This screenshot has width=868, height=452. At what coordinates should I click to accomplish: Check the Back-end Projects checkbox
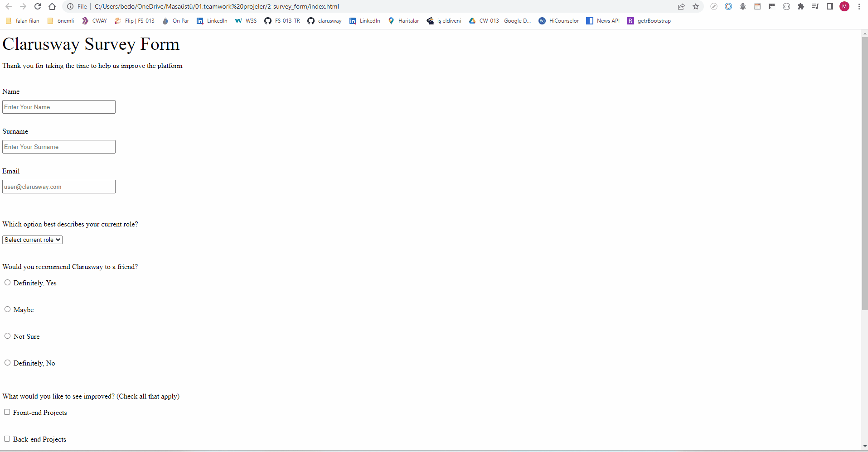click(7, 439)
